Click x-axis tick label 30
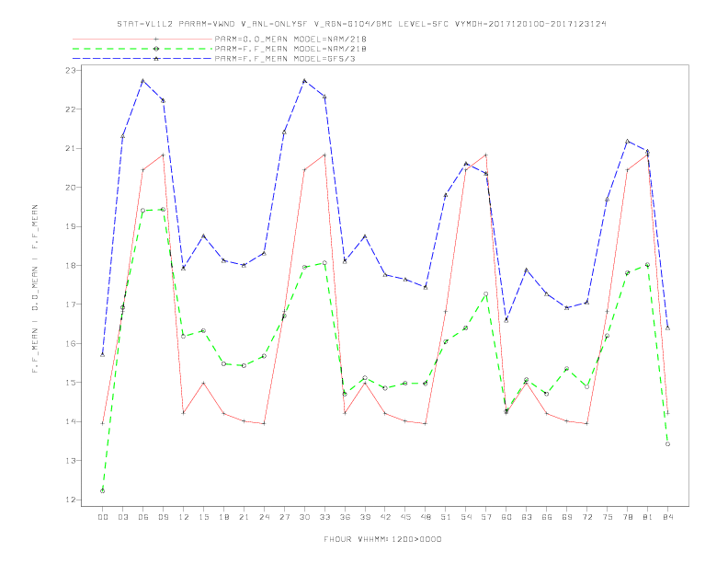The width and height of the screenshot is (728, 563). pos(304,517)
